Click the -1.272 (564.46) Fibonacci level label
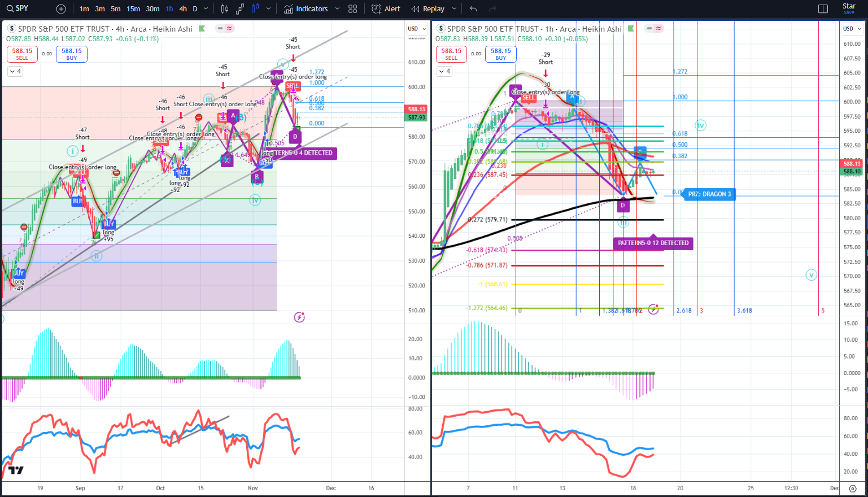This screenshot has width=868, height=497. point(487,308)
